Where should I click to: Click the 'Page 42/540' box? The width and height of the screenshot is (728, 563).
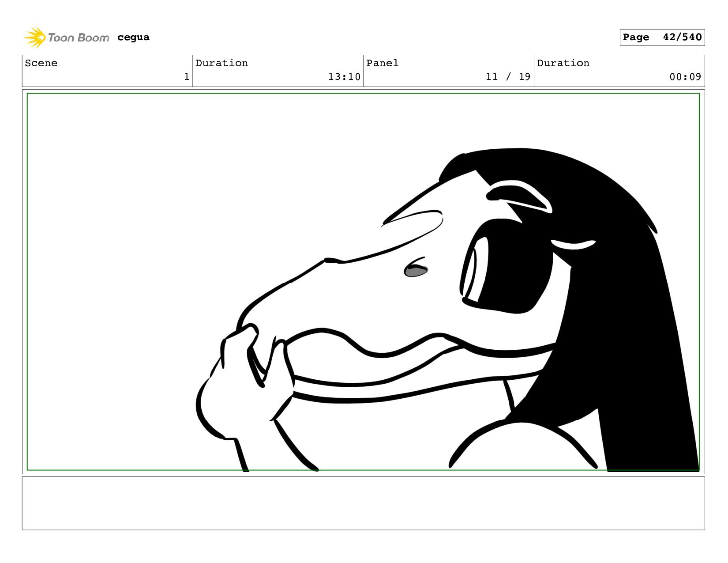point(662,37)
